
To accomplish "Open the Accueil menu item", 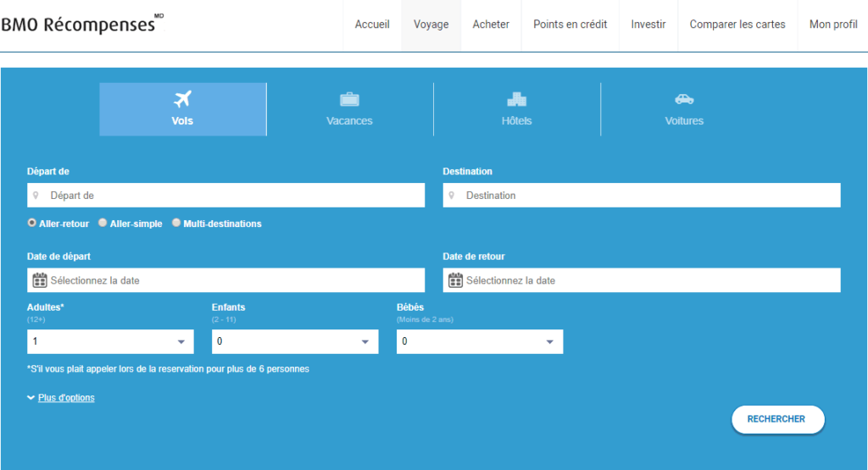I will tap(372, 25).
